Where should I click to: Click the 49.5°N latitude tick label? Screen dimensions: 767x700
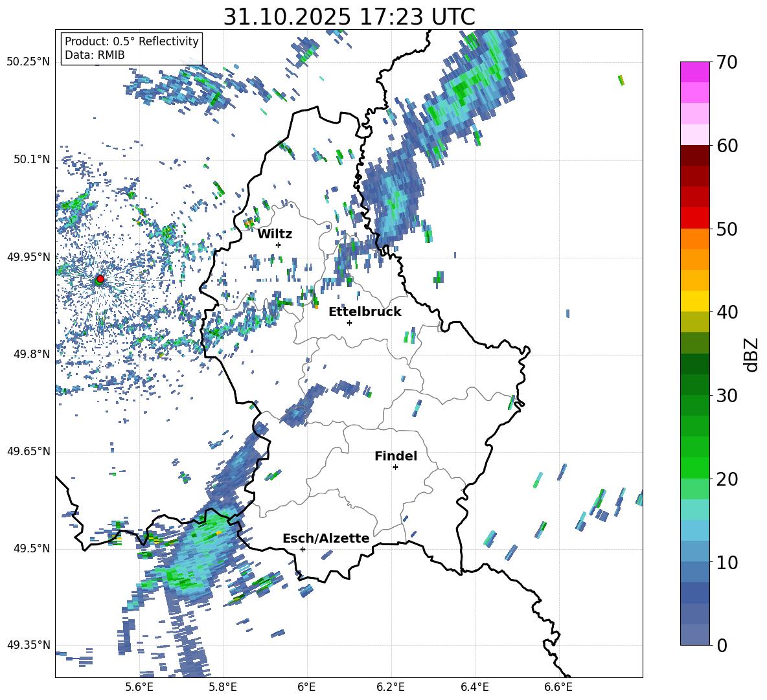point(31,548)
